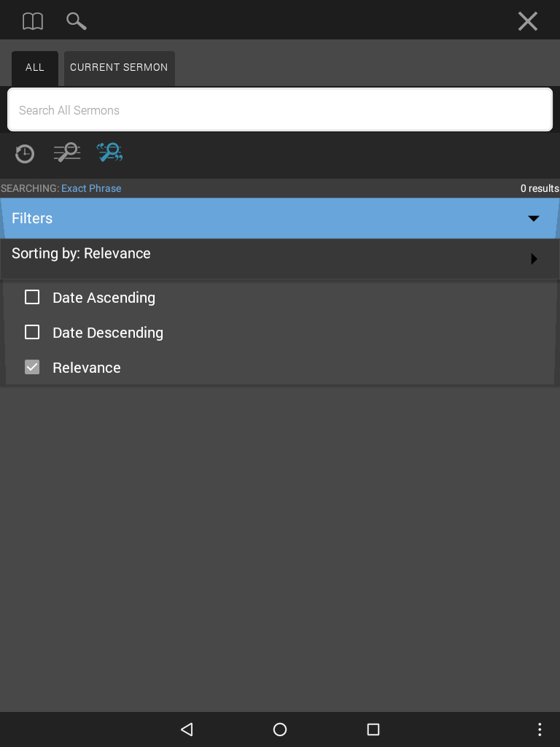
Task: Select the all-words search mode icon
Action: click(x=67, y=152)
